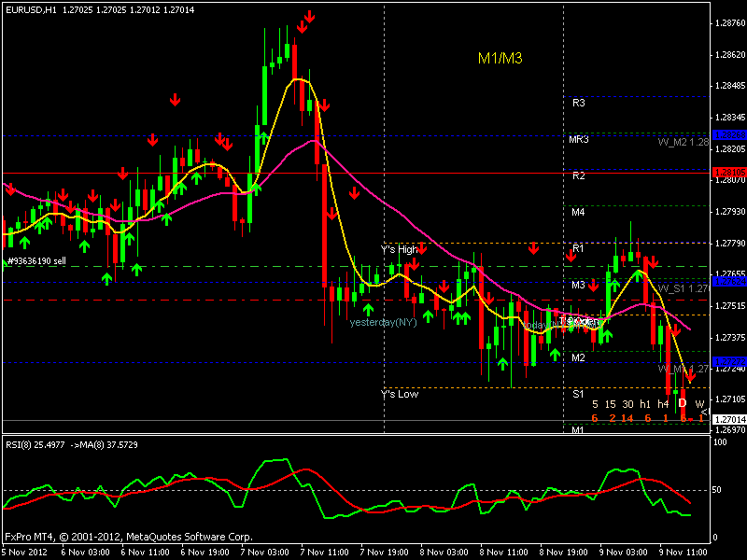Screen dimensions: 747x560
Task: Click the red 1.28105 price tag
Action: [729, 172]
